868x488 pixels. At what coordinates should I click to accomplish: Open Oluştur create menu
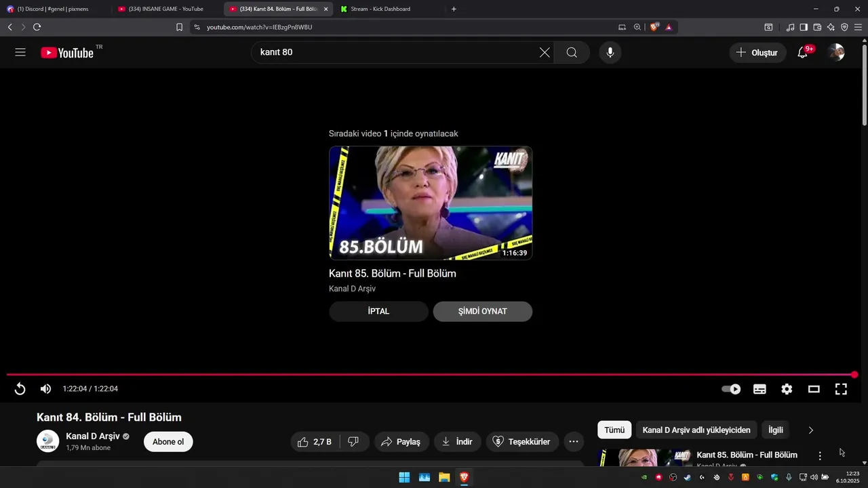757,52
